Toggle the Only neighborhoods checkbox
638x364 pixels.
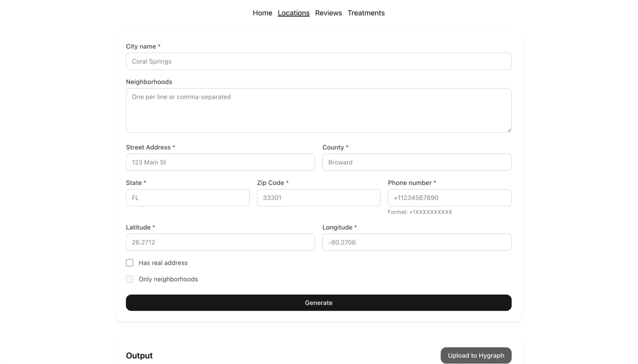click(x=129, y=279)
